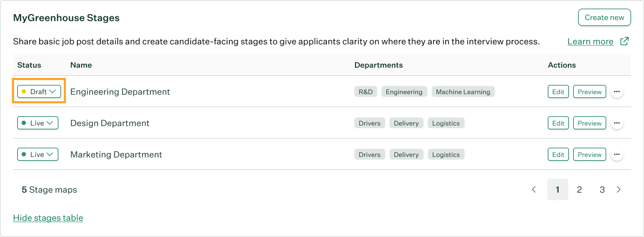
Task: Go to previous page using left arrow
Action: coord(534,189)
